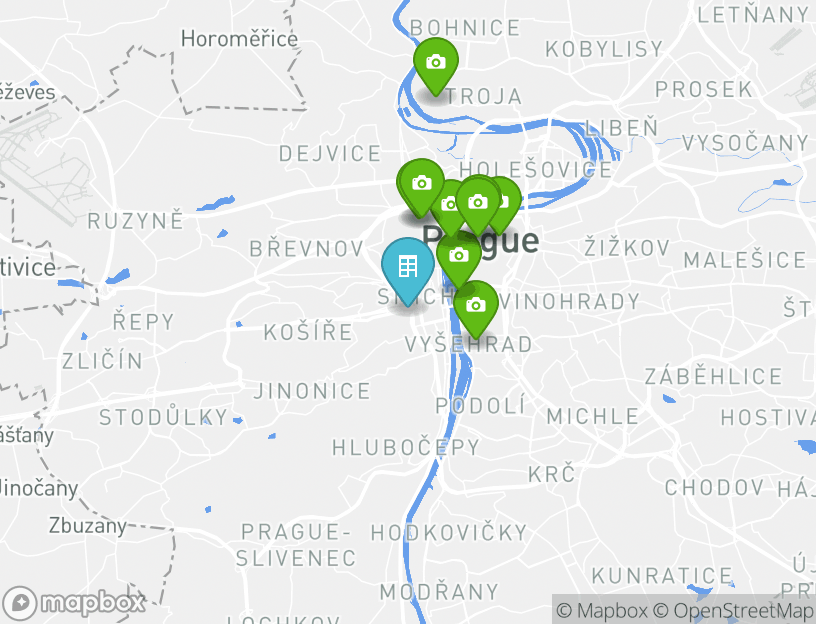This screenshot has height=624, width=816.
Task: Select the Břevnov district label
Action: 307,248
